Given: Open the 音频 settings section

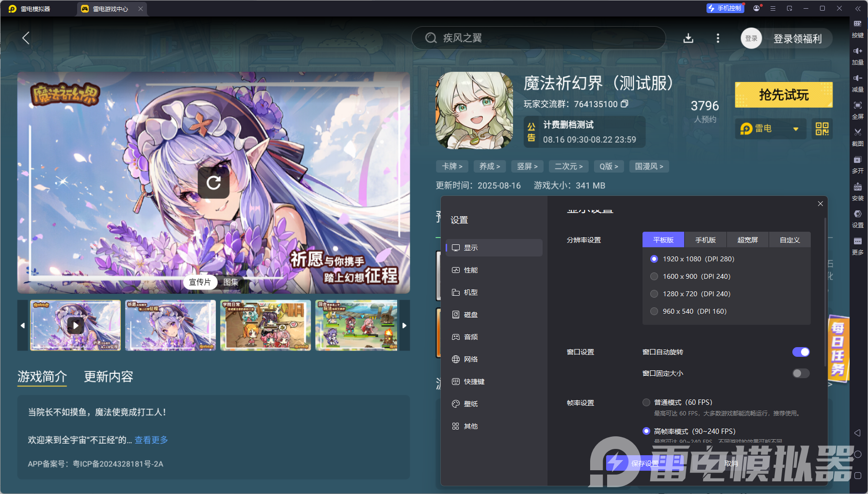Looking at the screenshot, I should pos(471,336).
